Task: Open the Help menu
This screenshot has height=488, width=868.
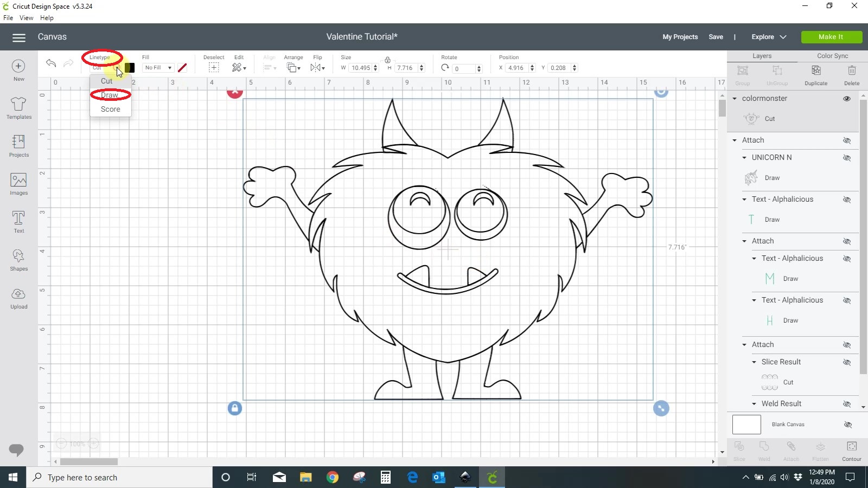Action: pyautogui.click(x=47, y=18)
